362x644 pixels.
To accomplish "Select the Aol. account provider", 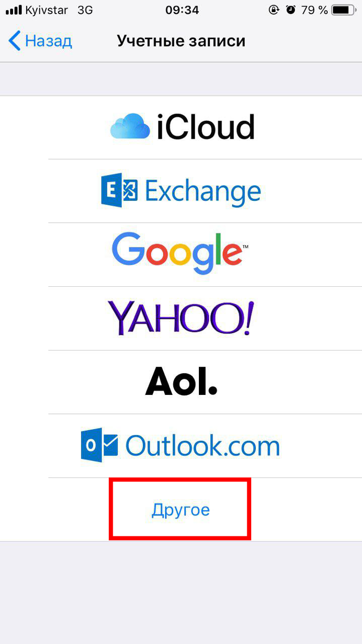I will coord(181,382).
